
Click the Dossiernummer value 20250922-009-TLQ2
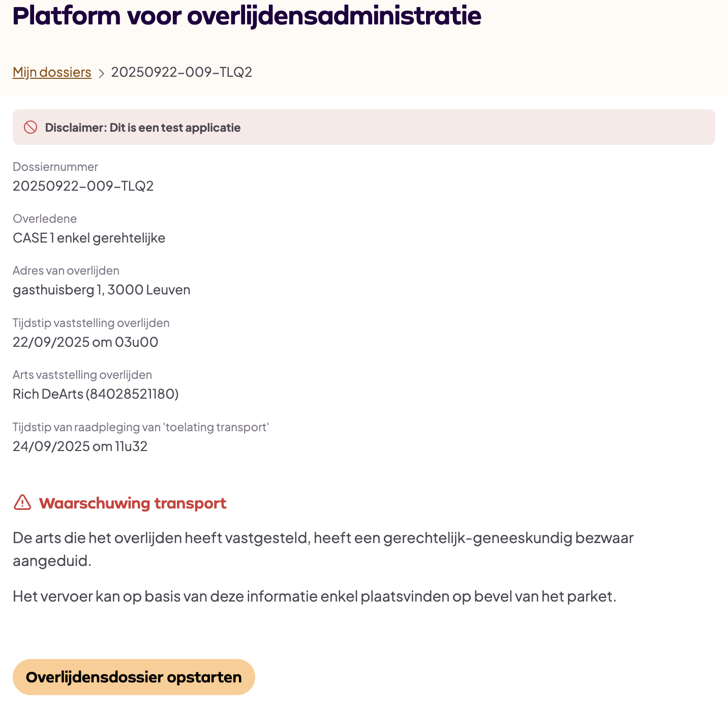coord(83,186)
